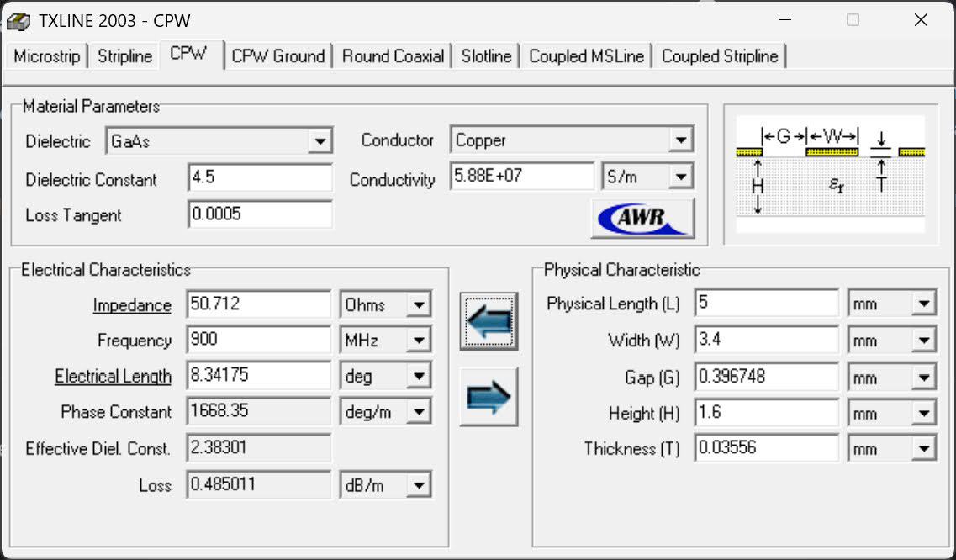Open the Coupled MSLine tab
The width and height of the screenshot is (956, 560).
coord(586,56)
